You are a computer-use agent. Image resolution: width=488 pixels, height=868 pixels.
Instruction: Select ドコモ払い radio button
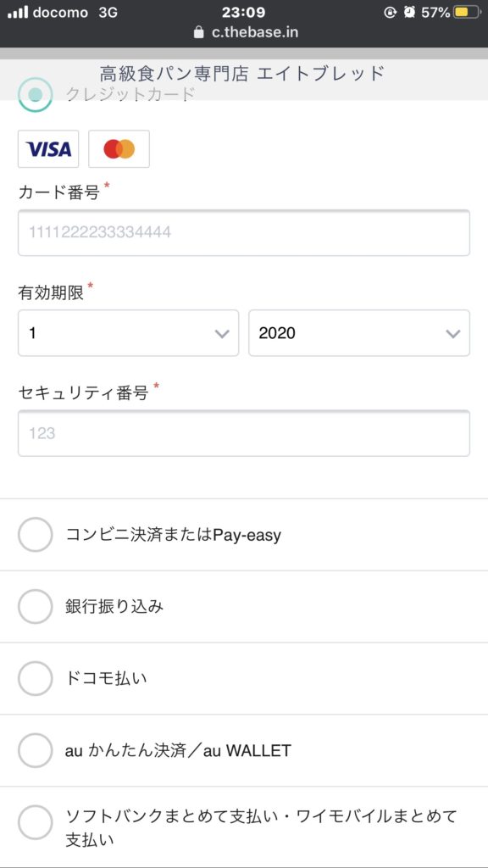click(x=36, y=679)
